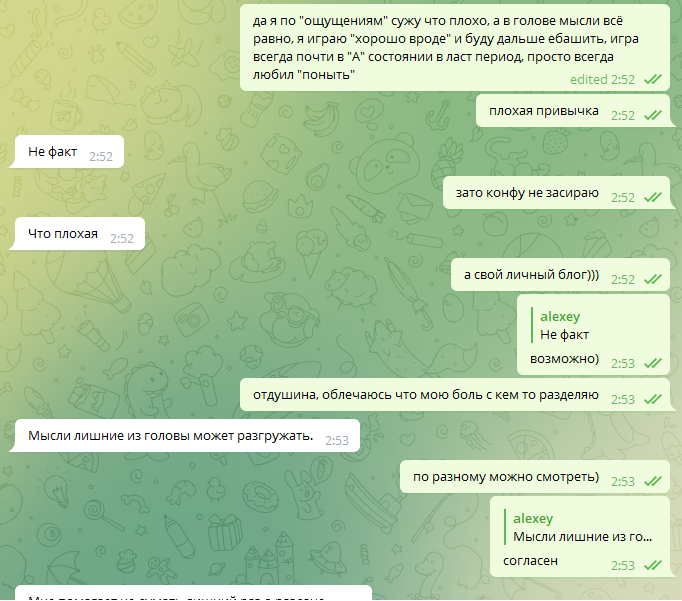Click read checkmarks on 'отдушина, облечаюсь' message
The height and width of the screenshot is (601, 682).
click(653, 399)
